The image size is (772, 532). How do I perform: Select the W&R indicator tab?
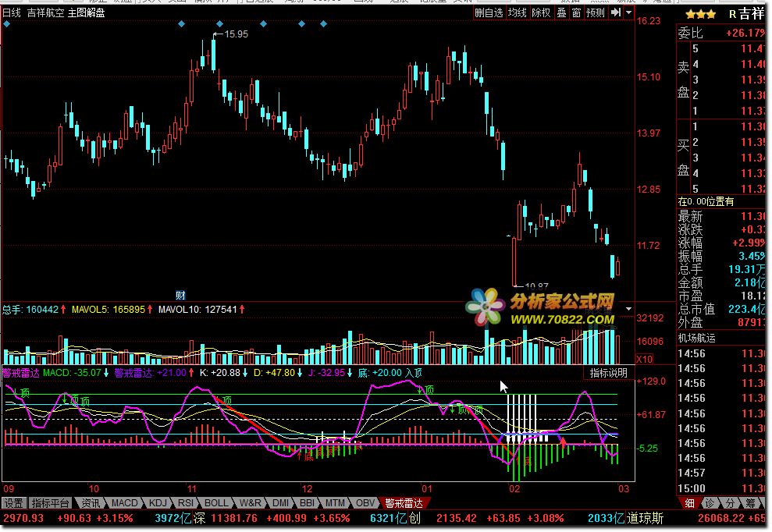[x=250, y=503]
